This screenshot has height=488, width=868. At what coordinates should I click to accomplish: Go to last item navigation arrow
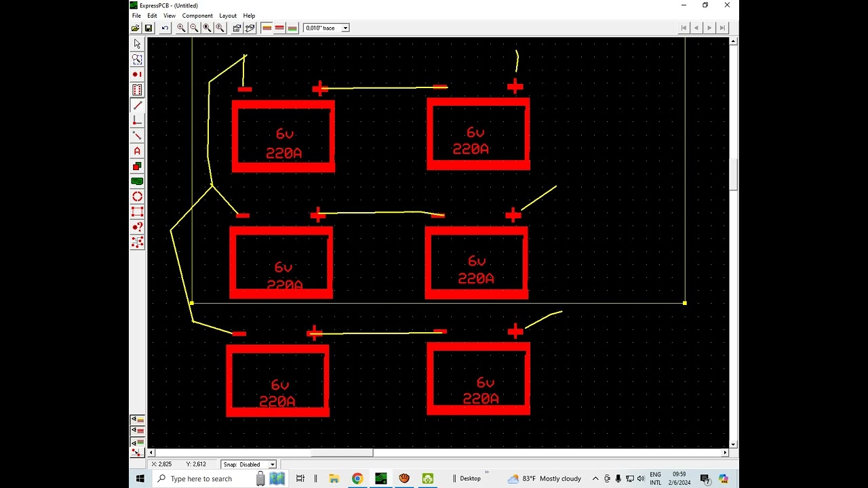(x=722, y=28)
